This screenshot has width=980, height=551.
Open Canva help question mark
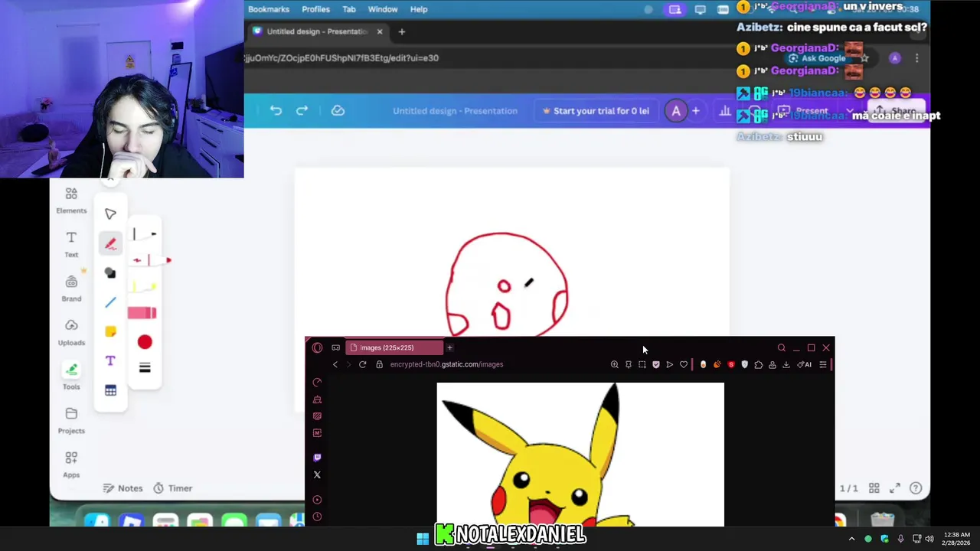[x=916, y=488]
